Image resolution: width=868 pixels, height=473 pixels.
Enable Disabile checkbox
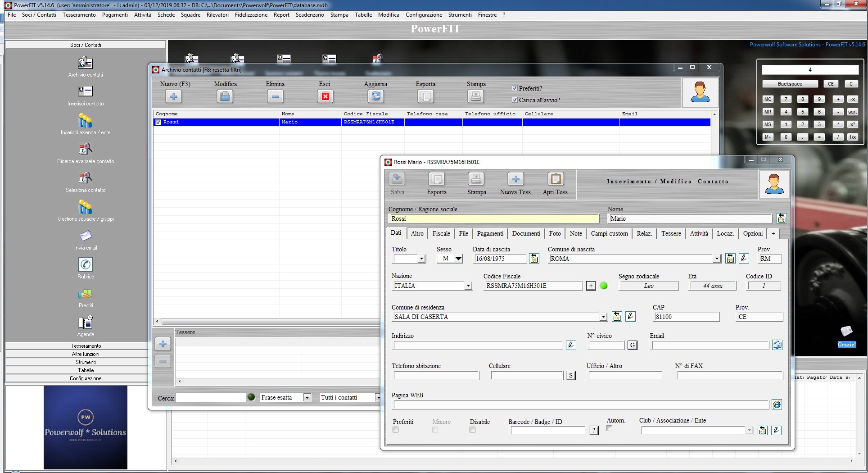(x=472, y=430)
